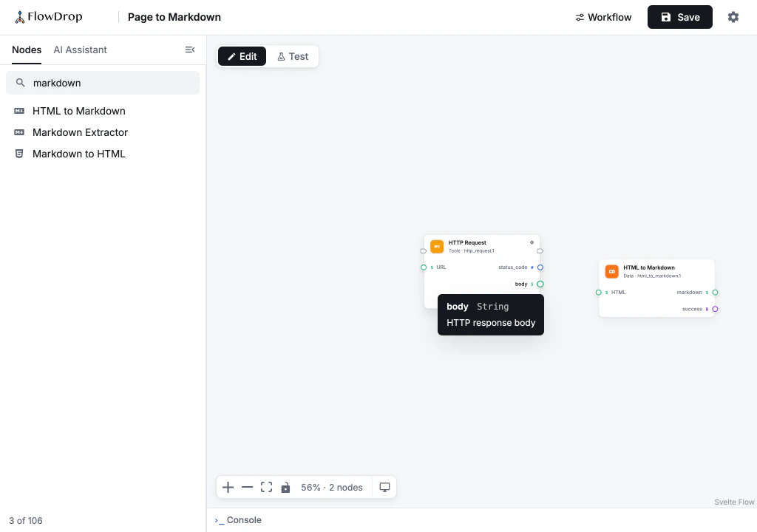Click the URL input port on HTTP Request
The image size is (757, 532).
(x=424, y=267)
